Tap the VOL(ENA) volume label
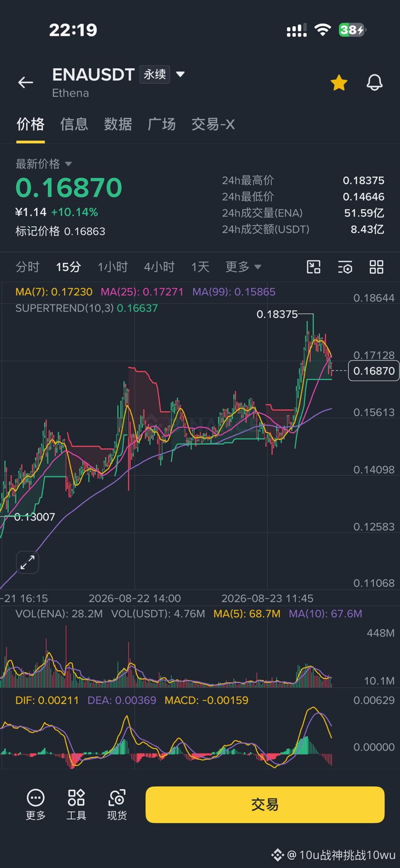Viewport: 400px width, 868px height. [x=59, y=614]
